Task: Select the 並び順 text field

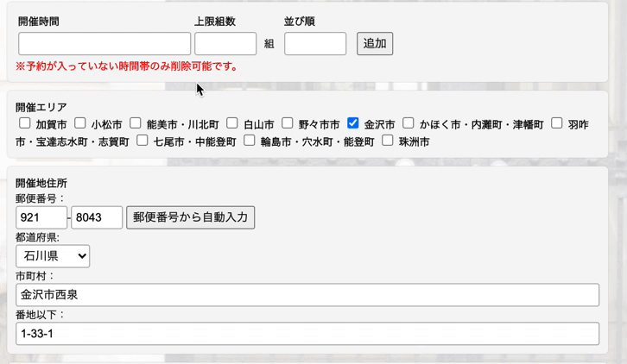Action: [x=314, y=44]
